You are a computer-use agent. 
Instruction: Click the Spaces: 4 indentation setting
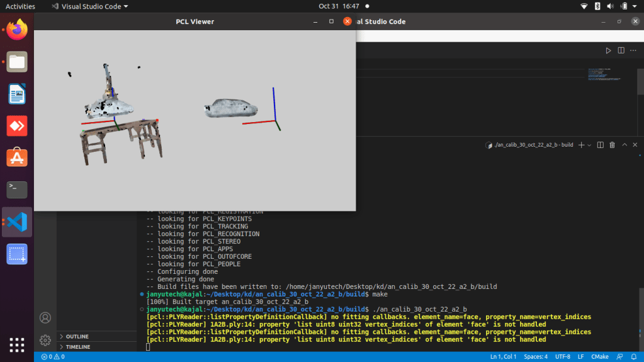click(536, 357)
